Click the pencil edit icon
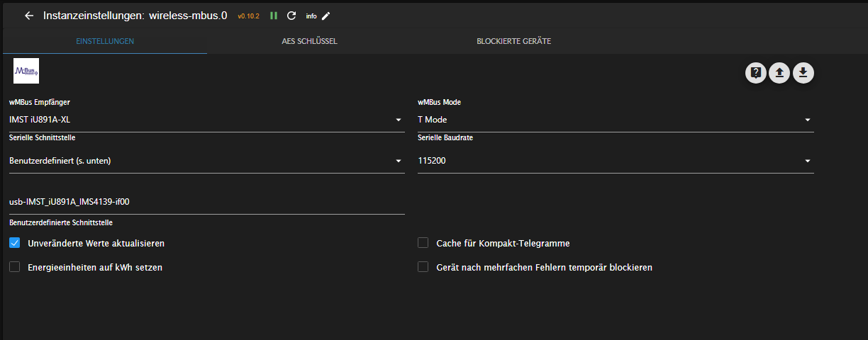Viewport: 868px width, 340px height. [x=326, y=16]
